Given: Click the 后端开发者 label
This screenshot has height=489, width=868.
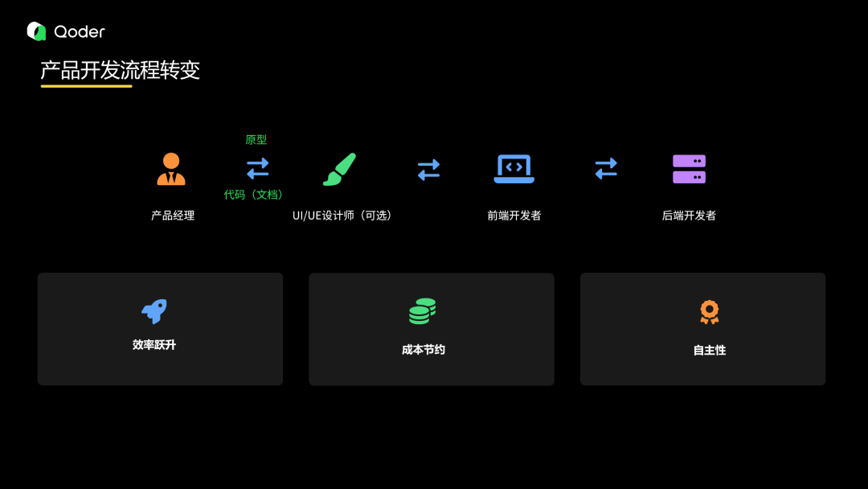Looking at the screenshot, I should tap(688, 215).
